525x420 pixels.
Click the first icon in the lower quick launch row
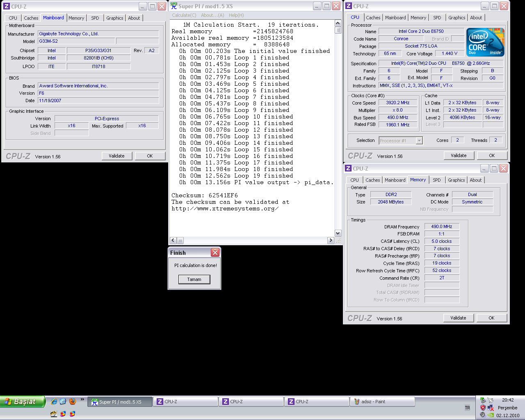(54, 413)
